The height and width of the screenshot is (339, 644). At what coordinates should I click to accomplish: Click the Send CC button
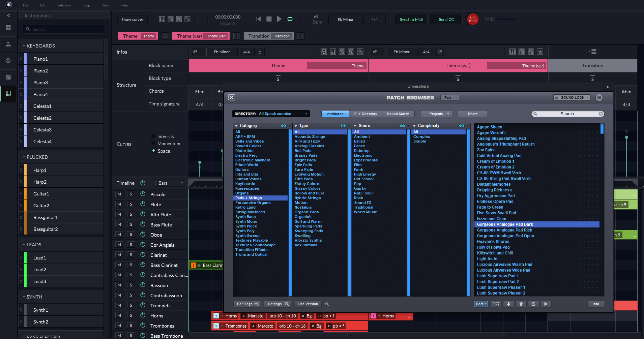446,20
